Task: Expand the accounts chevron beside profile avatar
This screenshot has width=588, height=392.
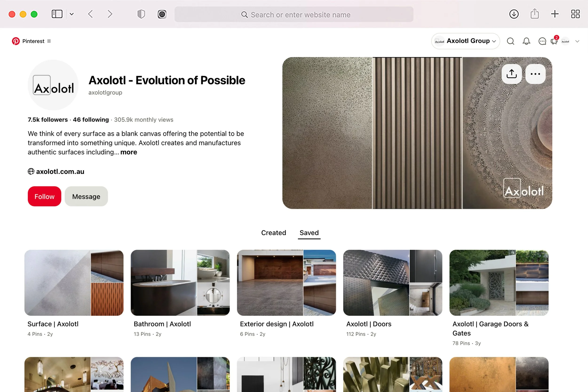Action: (x=577, y=41)
